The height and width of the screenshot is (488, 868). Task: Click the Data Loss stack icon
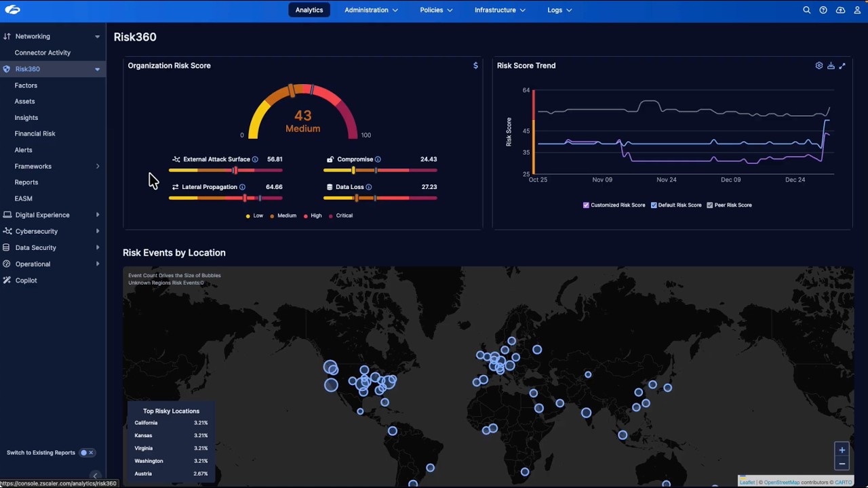coord(330,187)
